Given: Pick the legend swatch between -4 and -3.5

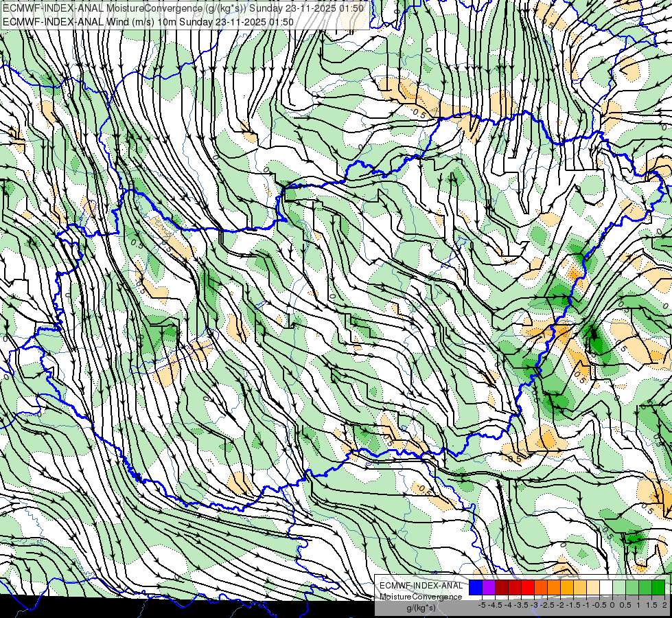Looking at the screenshot, I should coord(515,587).
